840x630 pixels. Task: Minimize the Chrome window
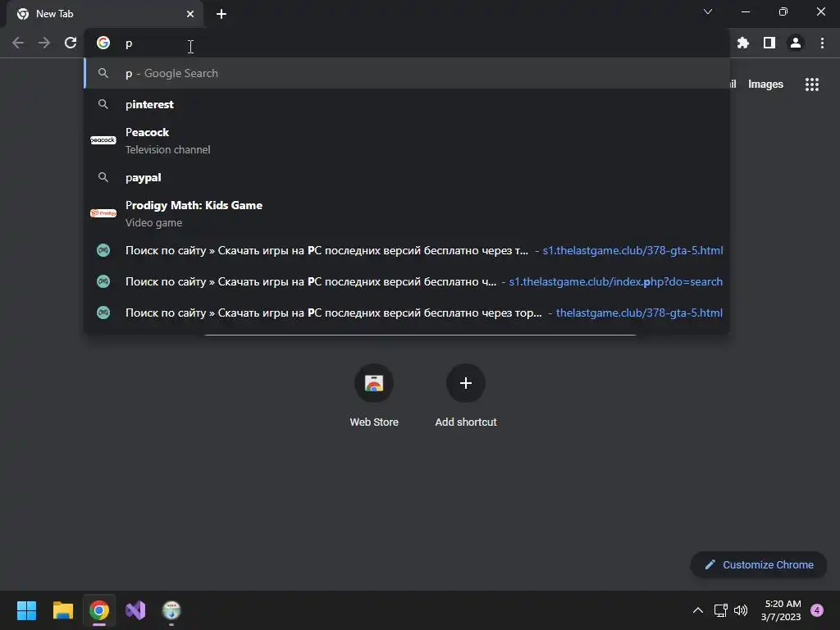click(745, 11)
